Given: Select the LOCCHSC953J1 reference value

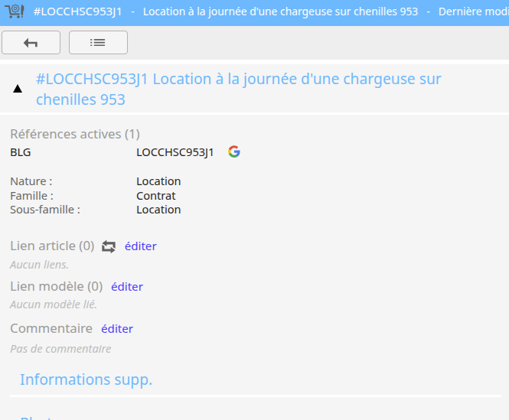Looking at the screenshot, I should coord(175,152).
